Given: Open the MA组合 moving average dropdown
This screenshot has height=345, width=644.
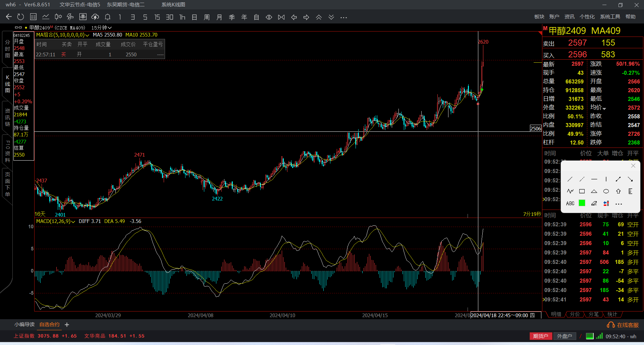Looking at the screenshot, I should (x=62, y=35).
